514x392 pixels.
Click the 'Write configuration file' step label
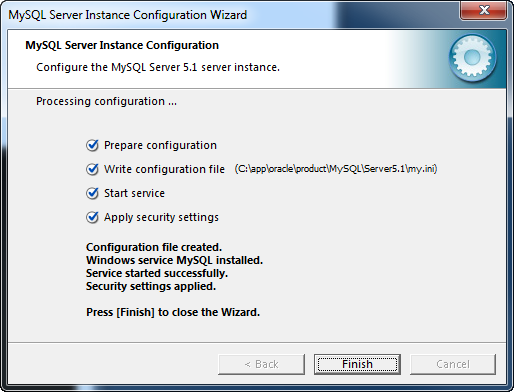click(164, 169)
